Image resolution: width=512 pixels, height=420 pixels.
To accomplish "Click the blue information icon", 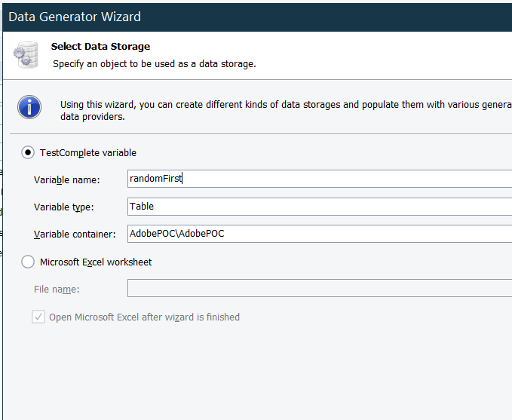I will pos(29,107).
